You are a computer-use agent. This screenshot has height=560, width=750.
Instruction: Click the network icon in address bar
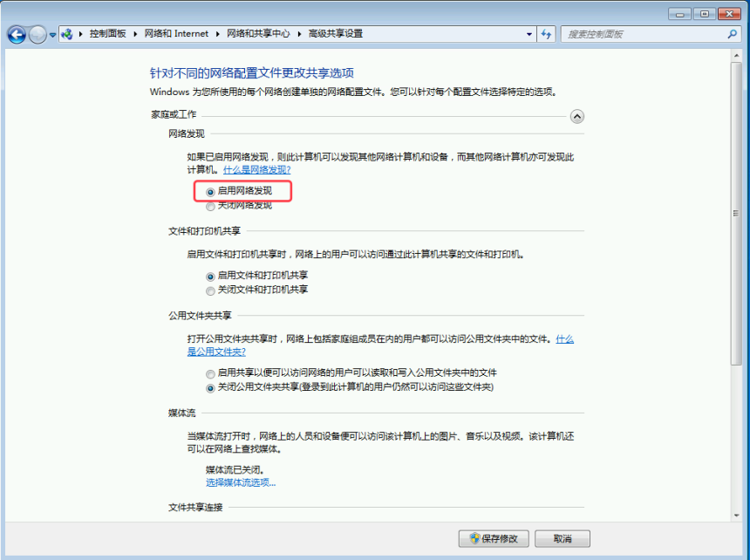tap(68, 34)
